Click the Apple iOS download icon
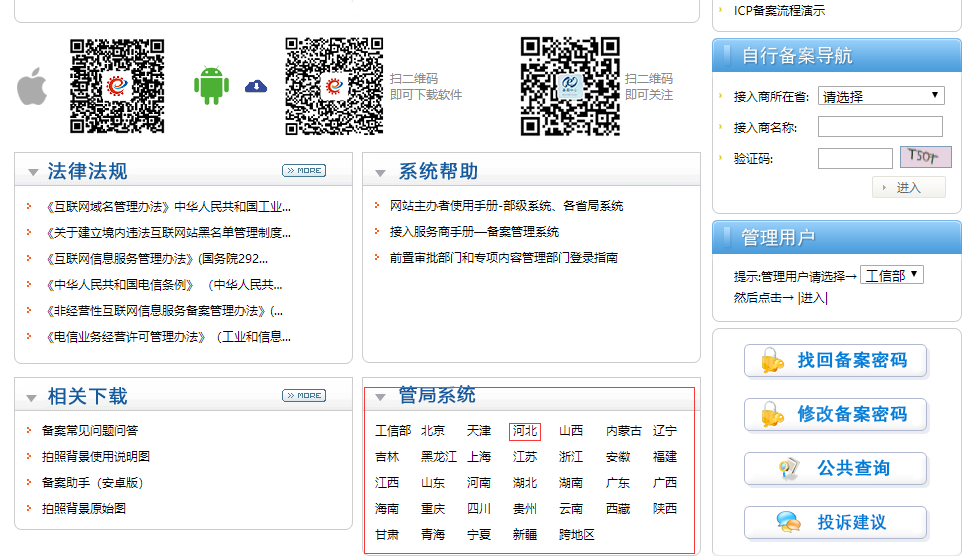This screenshot has height=559, width=964. click(32, 87)
